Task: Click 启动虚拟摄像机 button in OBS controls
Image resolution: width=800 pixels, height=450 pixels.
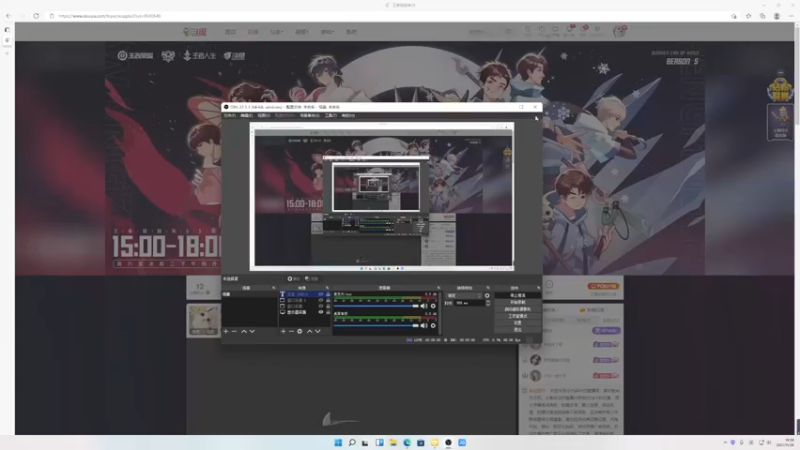Action: click(x=517, y=309)
